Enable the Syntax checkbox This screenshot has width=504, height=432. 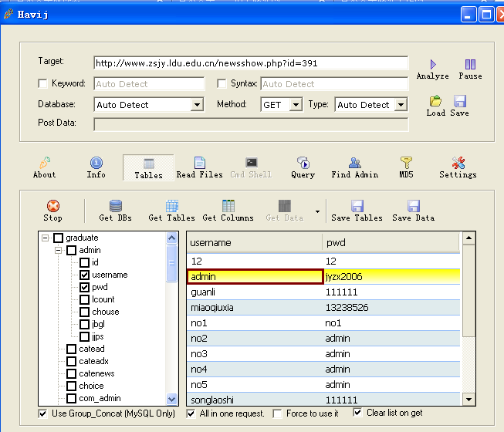pos(222,83)
